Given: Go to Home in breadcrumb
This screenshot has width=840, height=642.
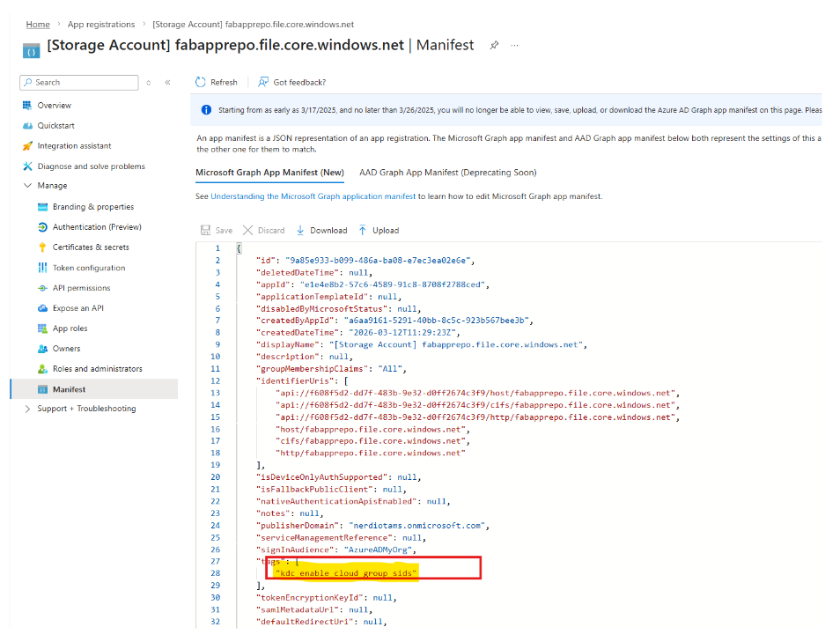Looking at the screenshot, I should point(38,25).
